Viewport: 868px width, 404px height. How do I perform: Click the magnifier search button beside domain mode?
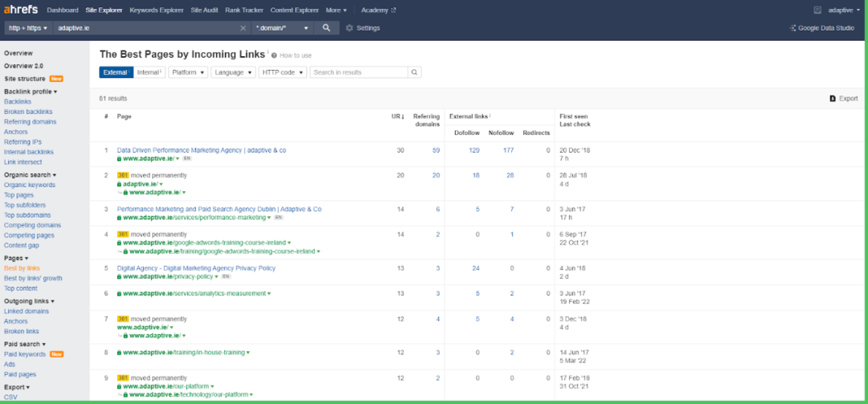(325, 28)
